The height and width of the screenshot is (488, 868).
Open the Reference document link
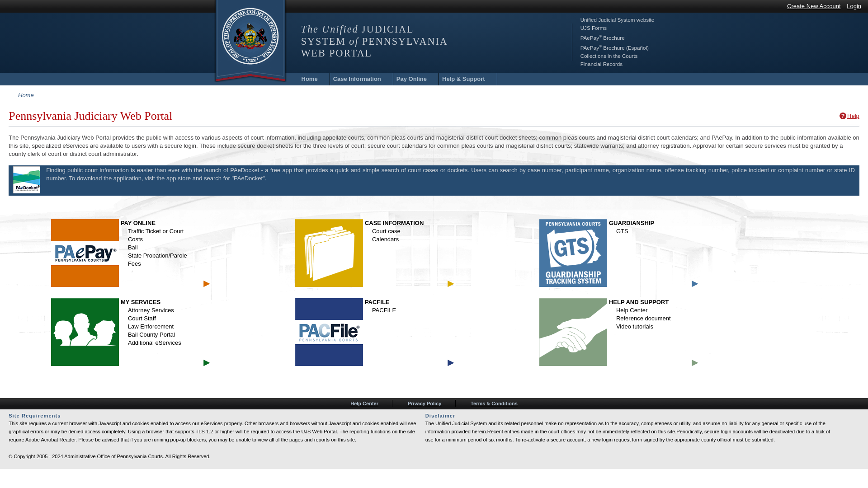pos(643,319)
